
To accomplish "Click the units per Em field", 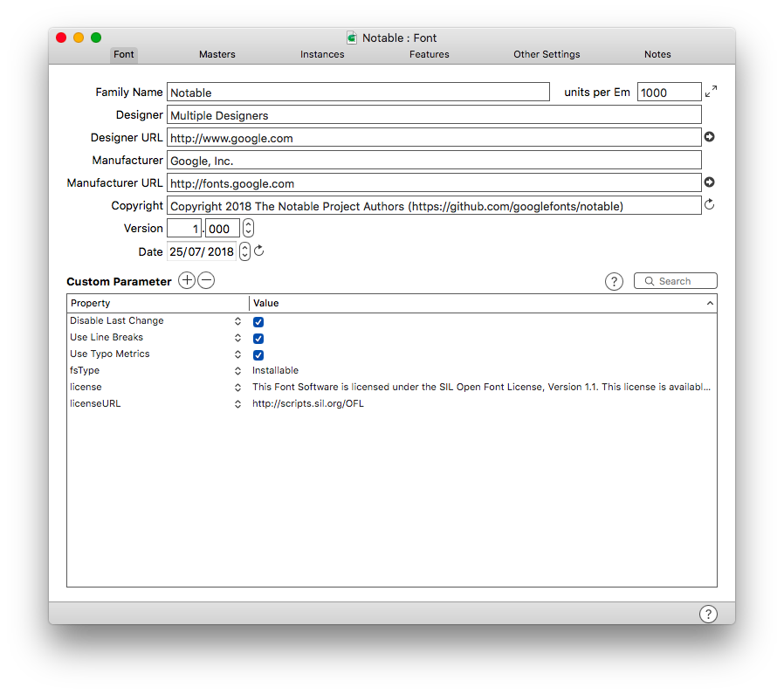I will pos(669,92).
